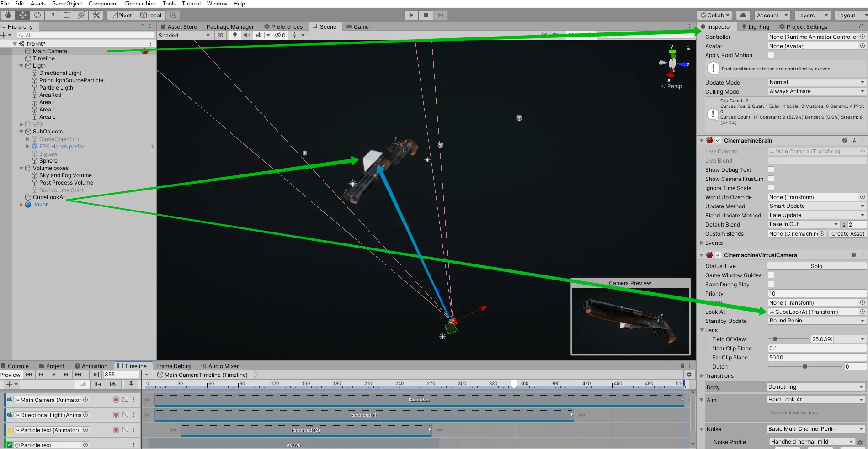The height and width of the screenshot is (449, 868).
Task: Switch to the Game tab
Action: tap(357, 26)
